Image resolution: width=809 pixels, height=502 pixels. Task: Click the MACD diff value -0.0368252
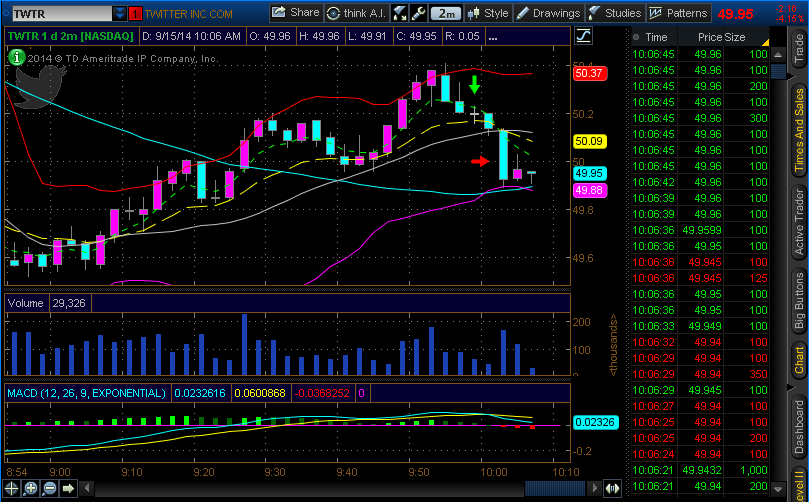[x=322, y=394]
